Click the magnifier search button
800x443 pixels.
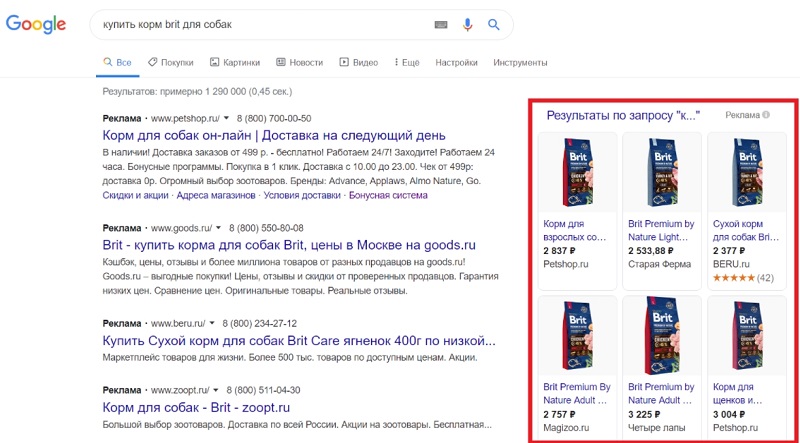click(493, 24)
